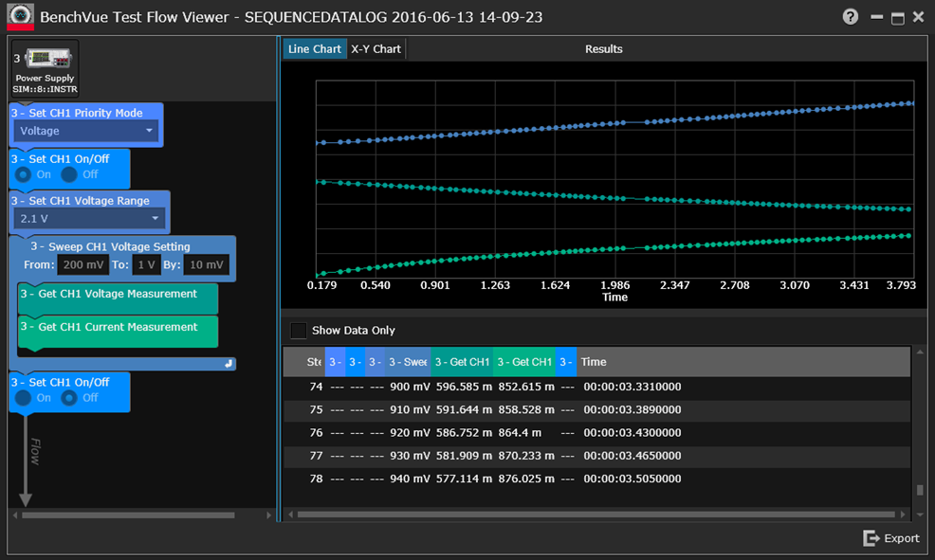The width and height of the screenshot is (935, 560).
Task: Click the Time column header
Action: pyautogui.click(x=594, y=362)
